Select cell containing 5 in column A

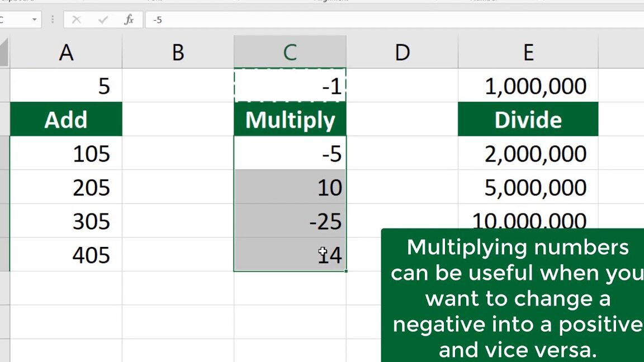pyautogui.click(x=66, y=85)
